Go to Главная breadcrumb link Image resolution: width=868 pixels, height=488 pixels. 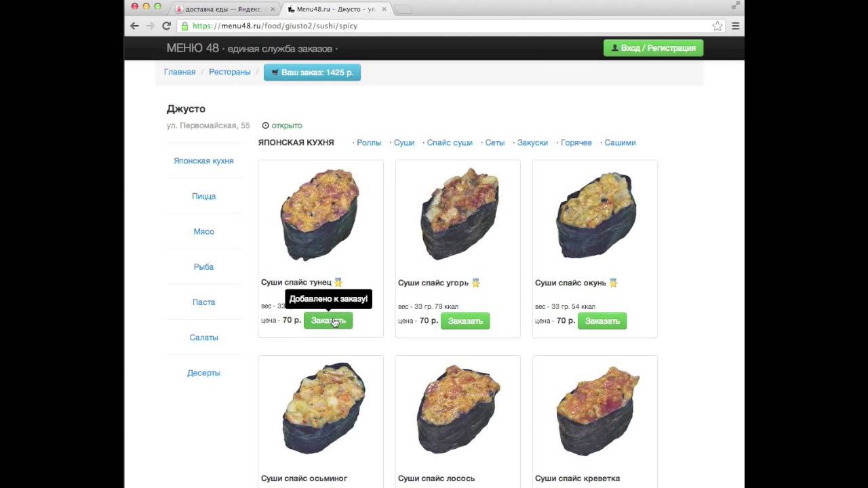pyautogui.click(x=180, y=72)
